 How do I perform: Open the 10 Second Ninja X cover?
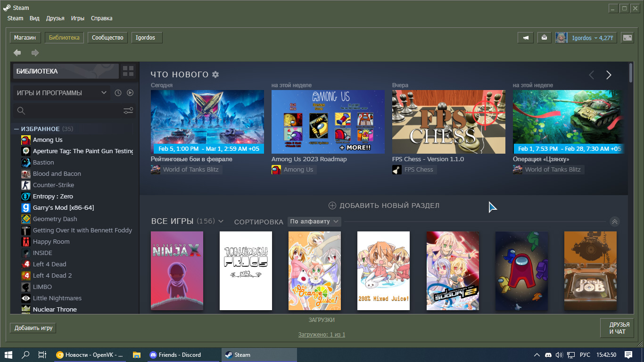(x=177, y=271)
